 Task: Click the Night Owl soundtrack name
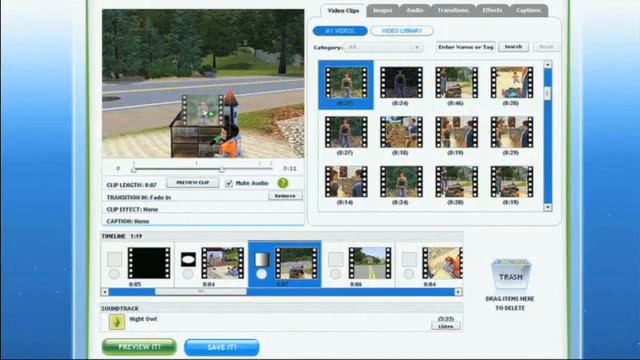pos(143,319)
